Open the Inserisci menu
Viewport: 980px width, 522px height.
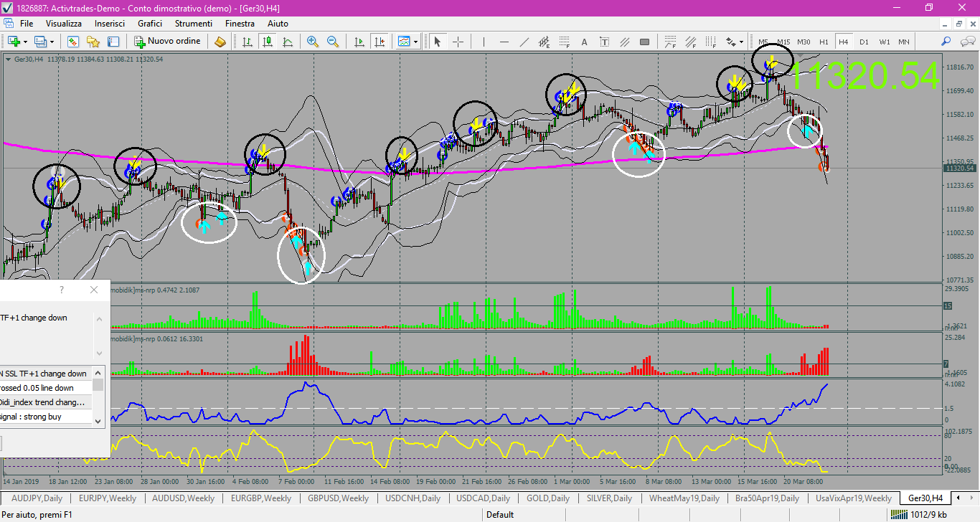click(110, 24)
